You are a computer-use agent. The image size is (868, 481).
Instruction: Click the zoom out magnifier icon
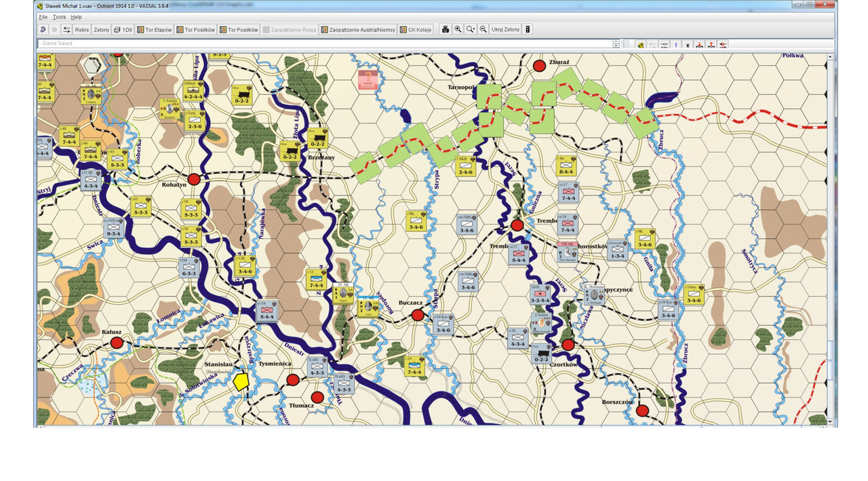point(483,30)
